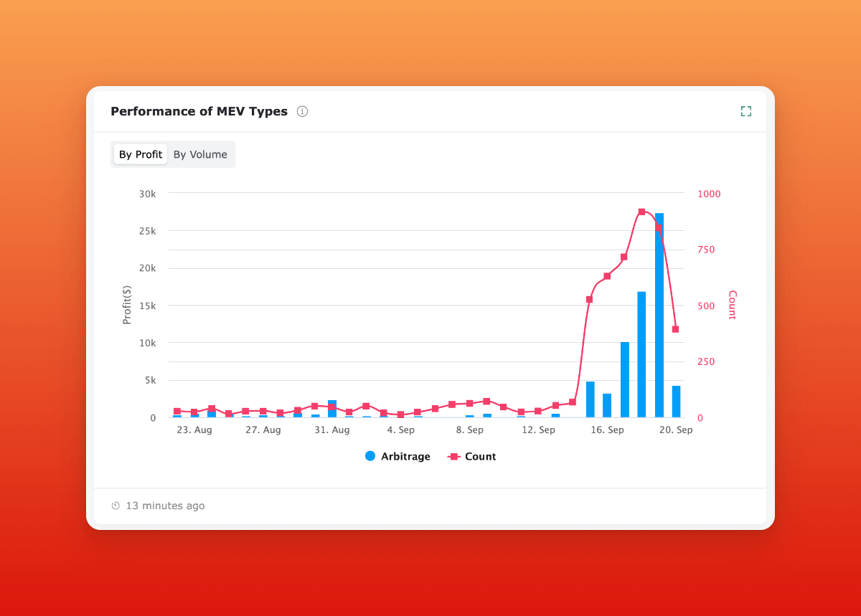Click the 16. Sep Arbitrage bar
The width and height of the screenshot is (861, 616).
pyautogui.click(x=607, y=405)
